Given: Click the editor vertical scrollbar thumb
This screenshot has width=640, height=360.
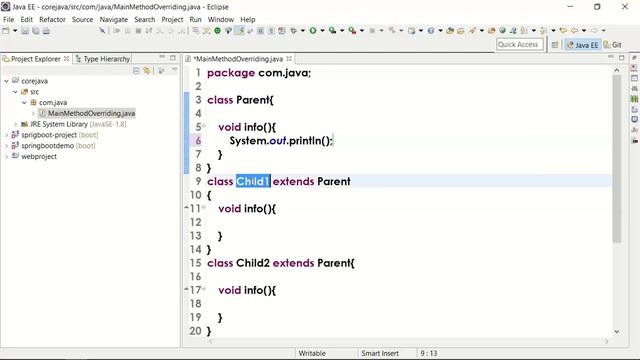Looking at the screenshot, I should [617, 159].
